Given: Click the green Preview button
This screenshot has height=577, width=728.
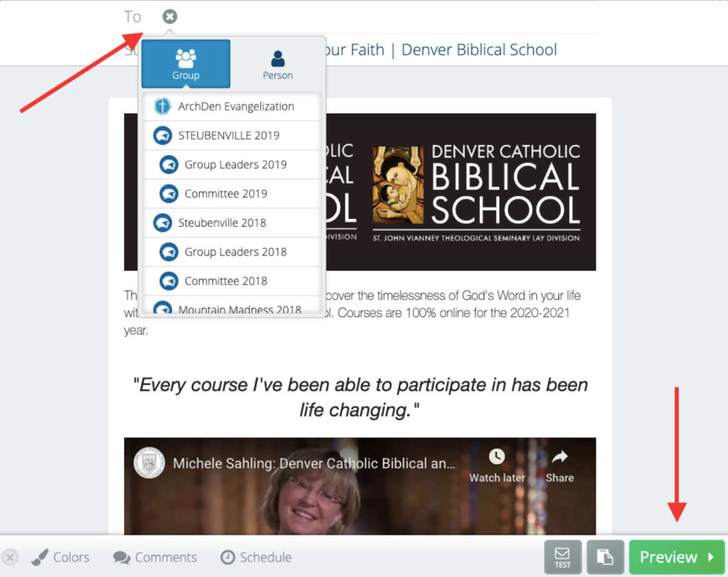Looking at the screenshot, I should coord(676,557).
